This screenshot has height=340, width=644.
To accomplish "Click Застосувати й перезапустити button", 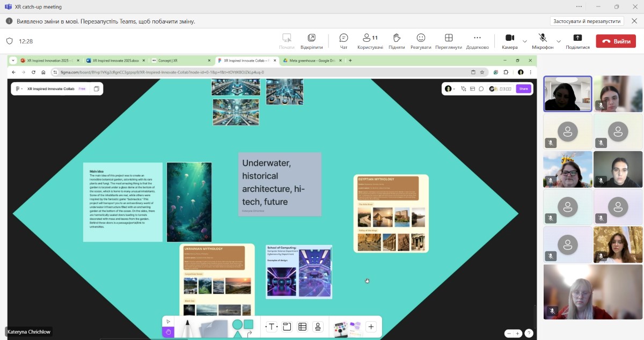I will (x=587, y=21).
